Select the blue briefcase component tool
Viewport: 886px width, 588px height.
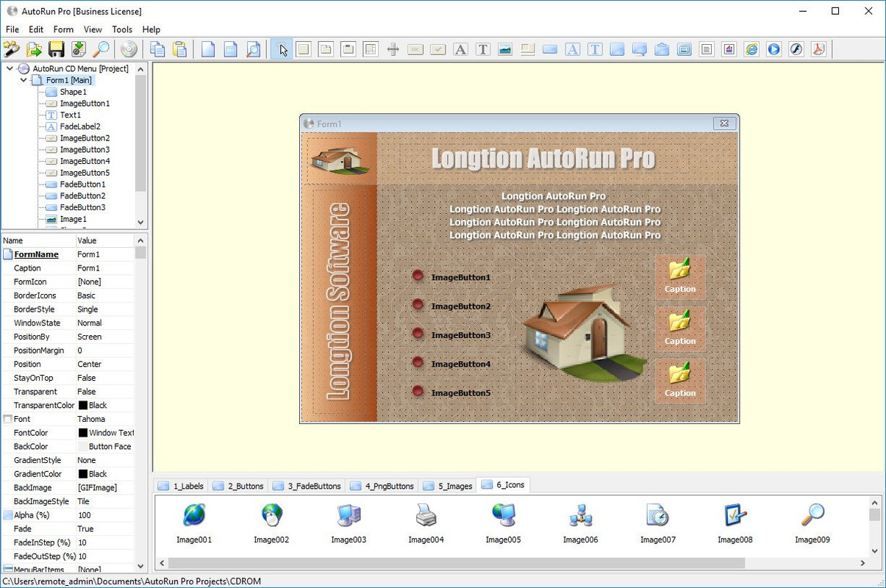point(662,49)
